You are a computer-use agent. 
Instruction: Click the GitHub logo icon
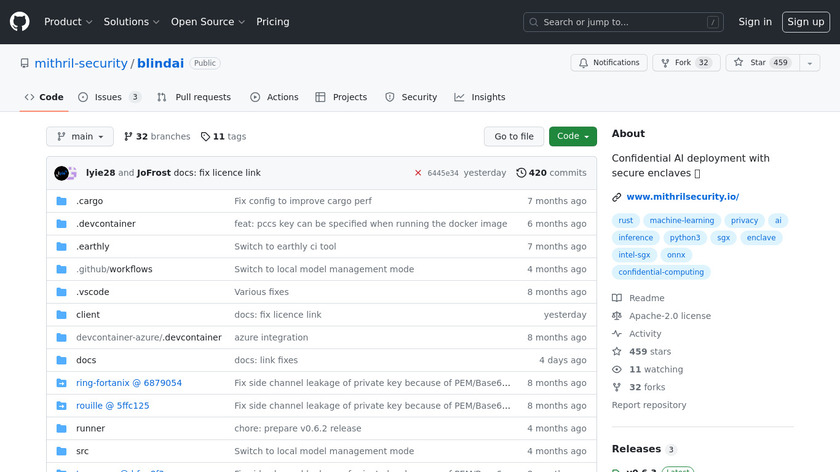point(20,21)
